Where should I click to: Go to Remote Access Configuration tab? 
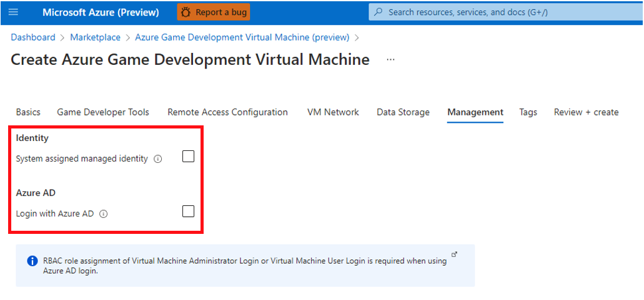[227, 112]
